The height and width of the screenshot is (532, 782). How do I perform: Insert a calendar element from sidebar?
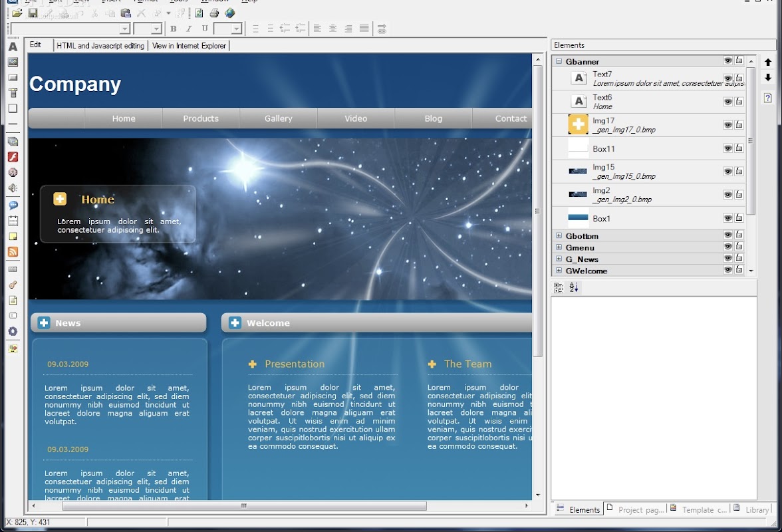tap(13, 221)
